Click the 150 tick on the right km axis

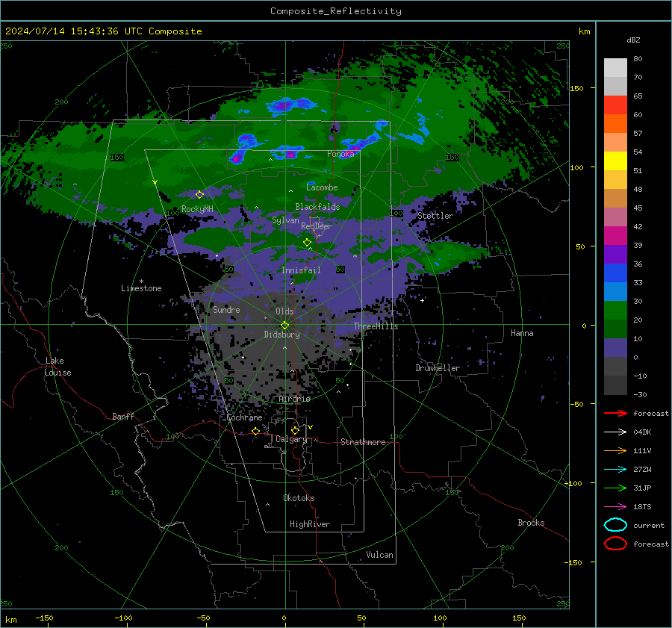[x=577, y=88]
